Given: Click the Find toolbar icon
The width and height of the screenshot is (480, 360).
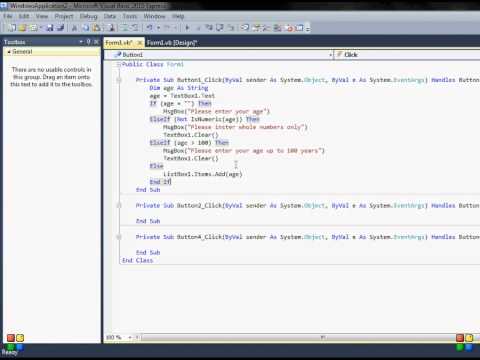Looking at the screenshot, I should [112, 28].
